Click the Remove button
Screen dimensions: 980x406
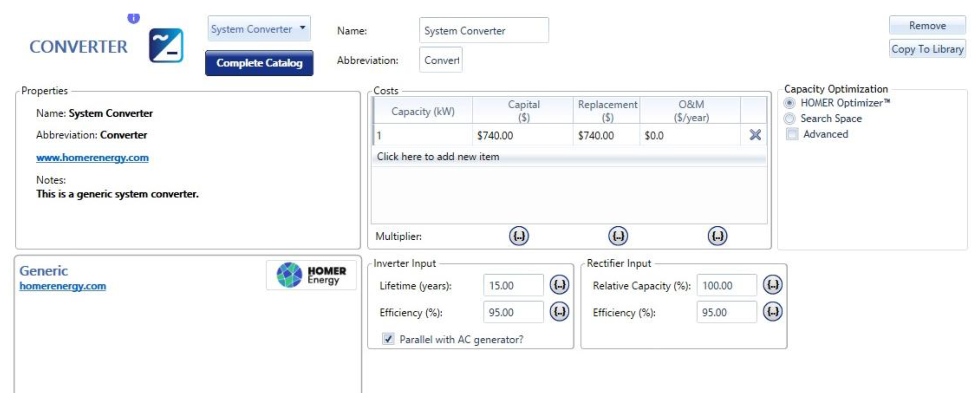pos(927,26)
